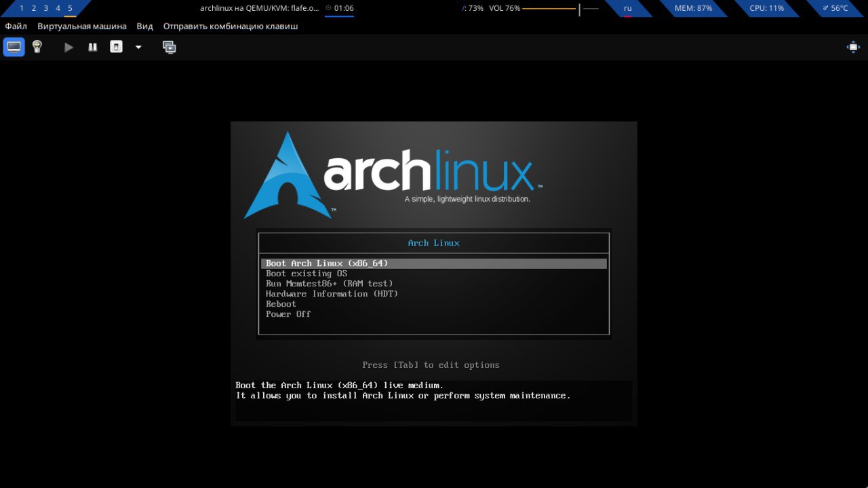The width and height of the screenshot is (868, 488).
Task: Open virtual hardware details lightbulb icon
Action: (37, 47)
